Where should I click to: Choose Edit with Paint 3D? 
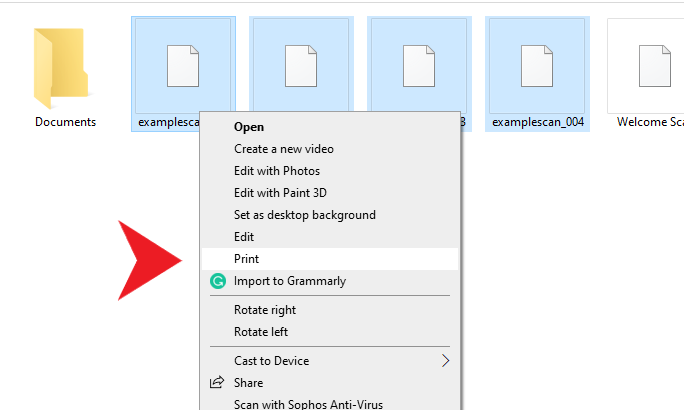point(281,193)
